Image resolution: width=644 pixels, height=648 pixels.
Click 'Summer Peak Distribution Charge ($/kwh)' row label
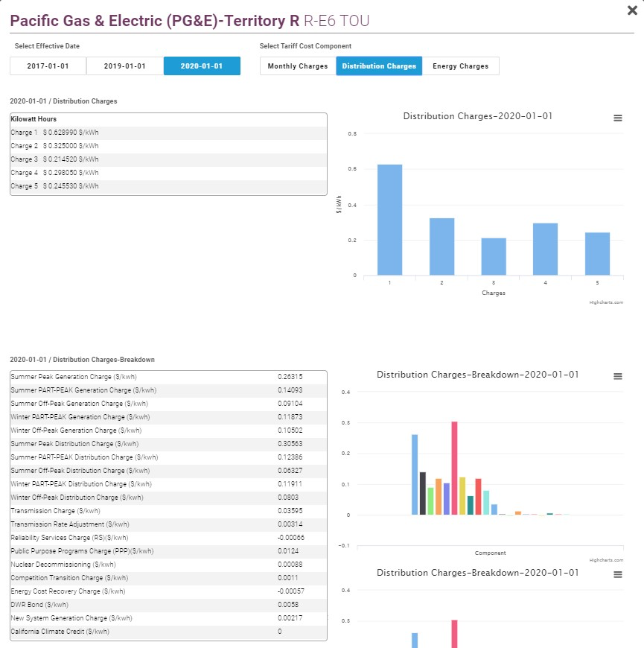point(74,444)
